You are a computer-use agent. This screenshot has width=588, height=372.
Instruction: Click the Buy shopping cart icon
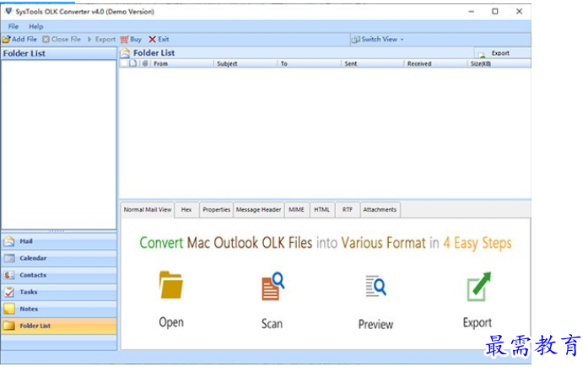pos(125,40)
